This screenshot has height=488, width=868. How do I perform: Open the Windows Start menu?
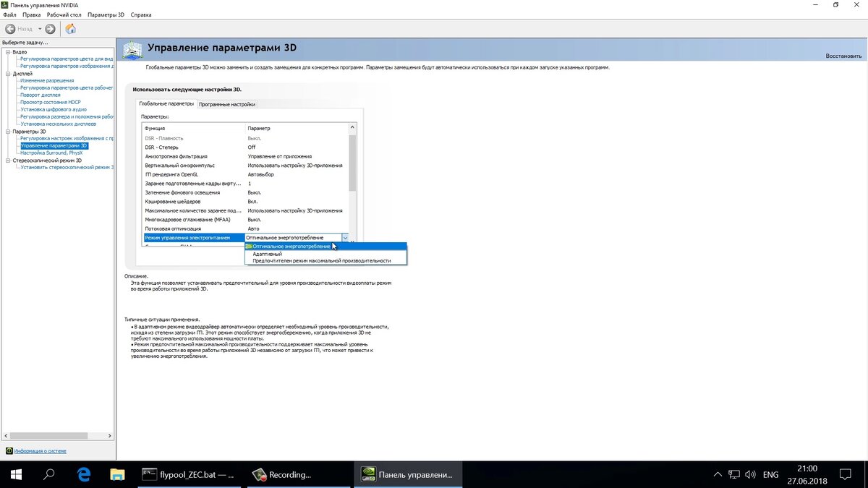[x=16, y=475]
